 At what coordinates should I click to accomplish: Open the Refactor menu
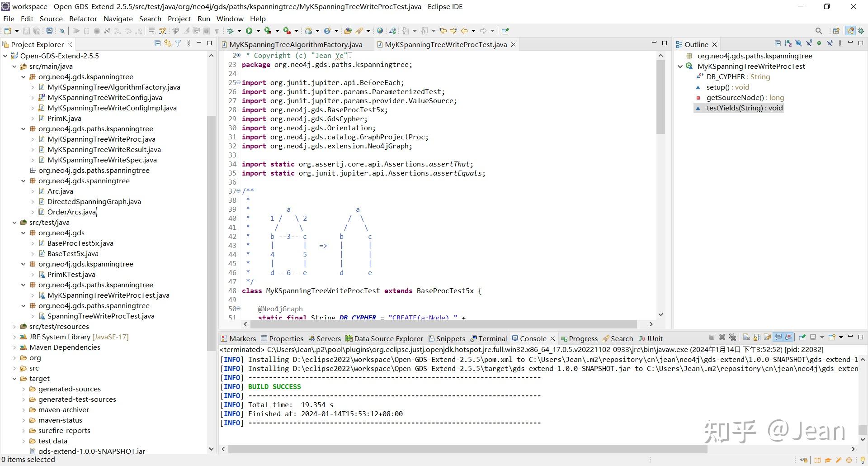(83, 19)
